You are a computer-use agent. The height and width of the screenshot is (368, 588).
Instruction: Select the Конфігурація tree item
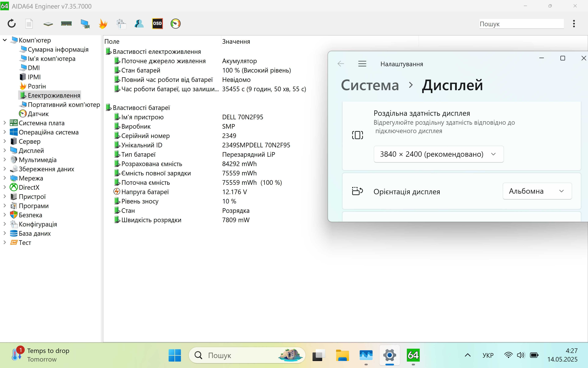38,224
